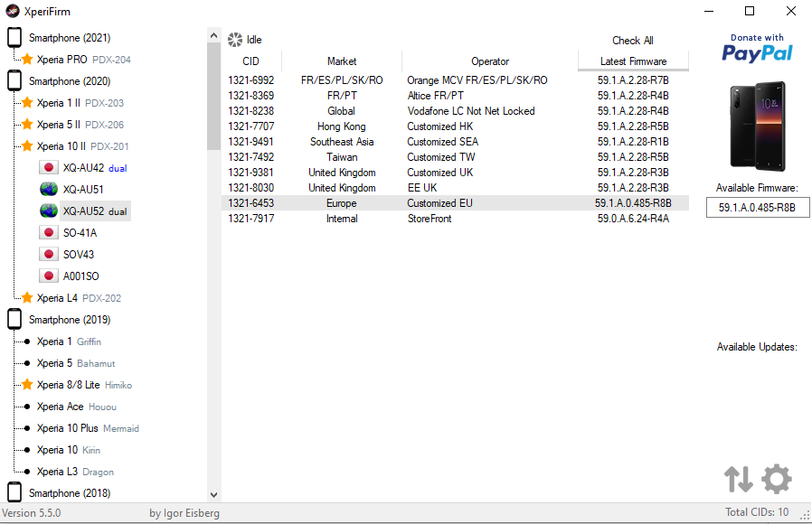
Task: Collapse Xperia 10 II PDX-201 node
Action: tap(83, 146)
